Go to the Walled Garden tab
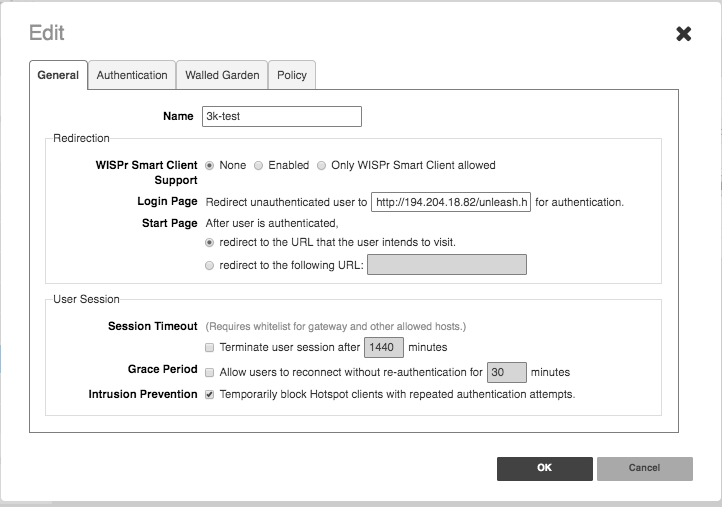Screen dimensions: 722x507 click(222, 75)
